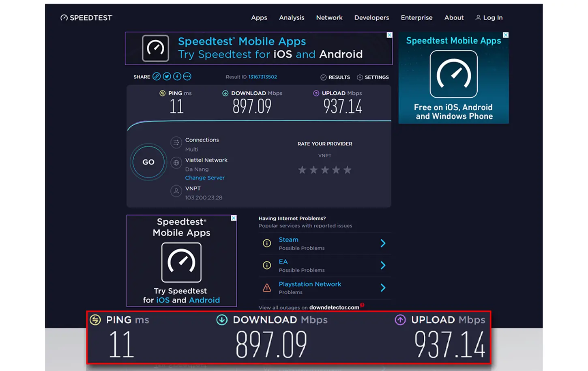The width and height of the screenshot is (588, 371).
Task: Click the globe icon beside Viettel Network
Action: tap(176, 163)
